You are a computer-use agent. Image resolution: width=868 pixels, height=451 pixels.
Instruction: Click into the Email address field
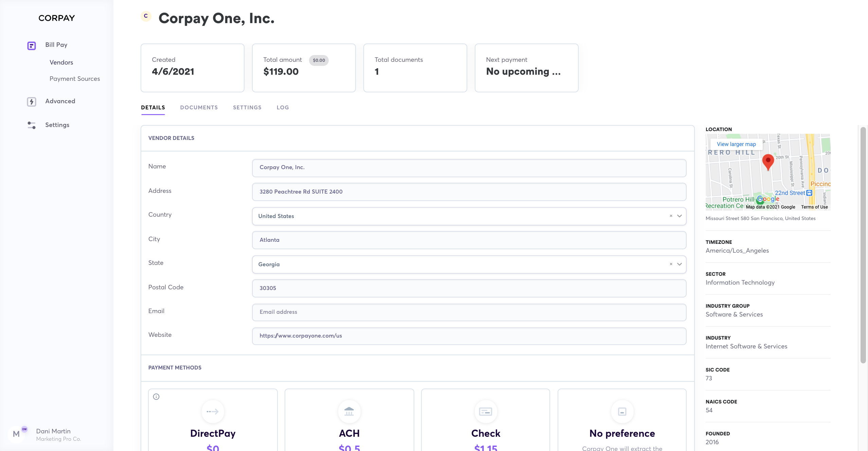click(x=469, y=312)
